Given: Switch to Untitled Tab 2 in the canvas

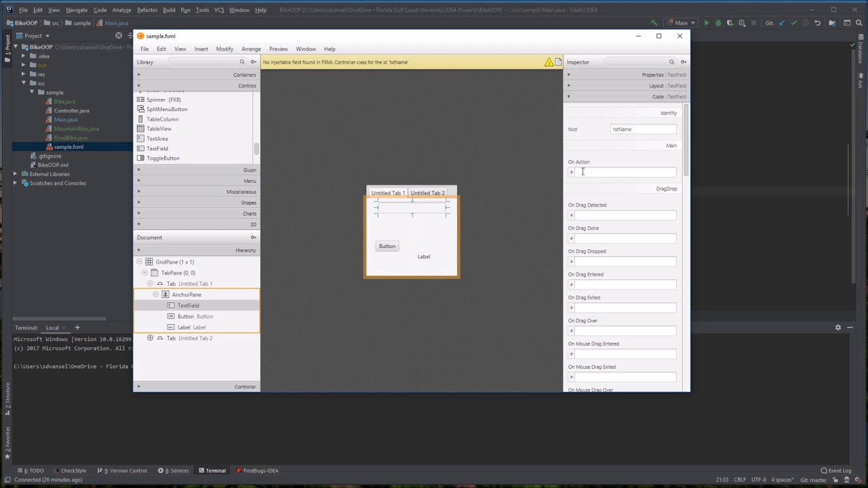Looking at the screenshot, I should click(x=427, y=193).
